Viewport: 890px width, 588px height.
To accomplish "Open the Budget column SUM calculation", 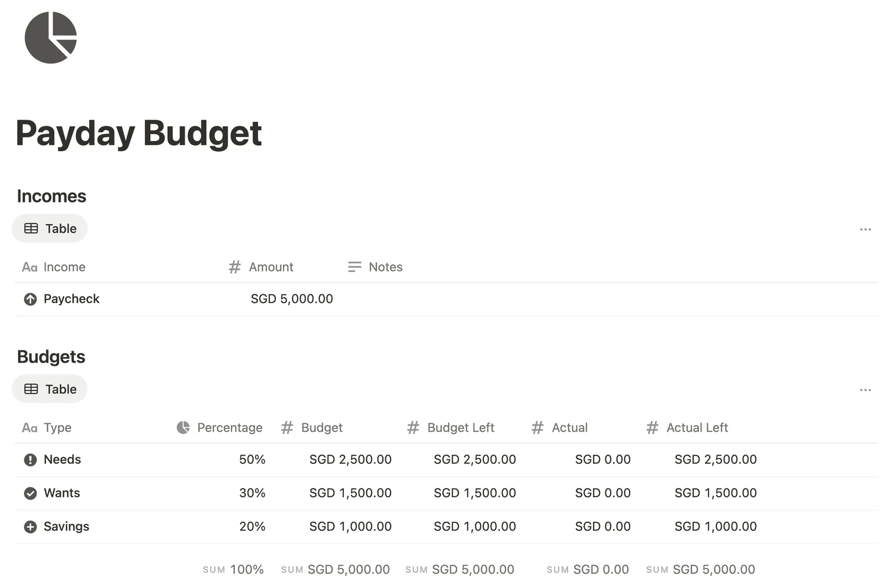I will [335, 570].
